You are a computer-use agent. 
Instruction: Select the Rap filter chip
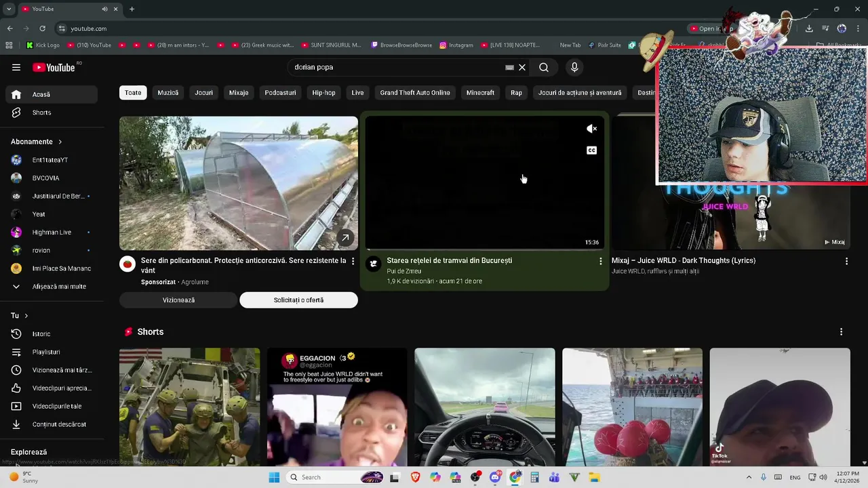tap(516, 93)
